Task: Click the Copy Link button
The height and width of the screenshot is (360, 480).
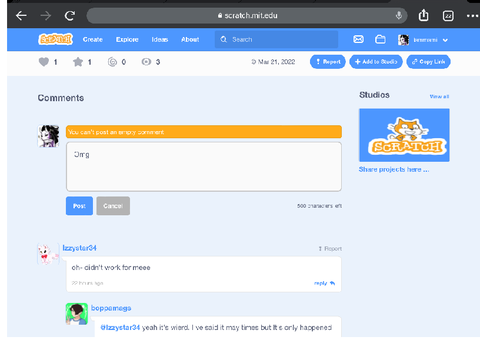Action: 428,62
